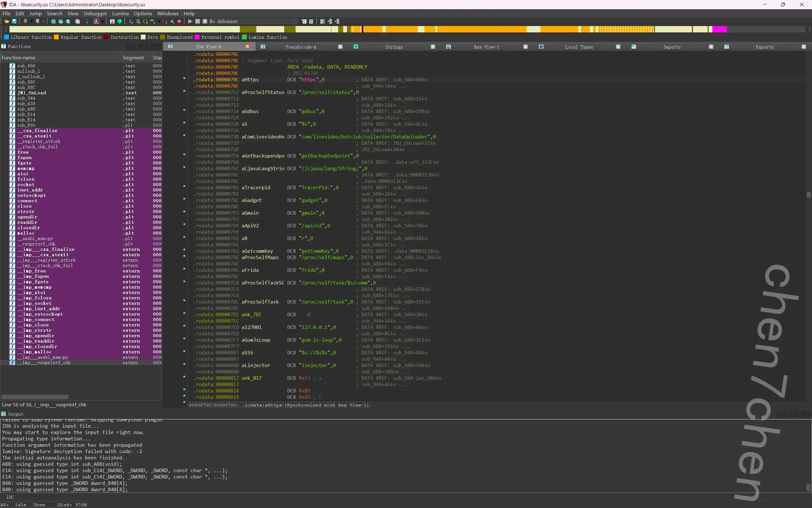The image size is (812, 508).
Task: Click the red diamond toolbar icon
Action: pos(179,21)
